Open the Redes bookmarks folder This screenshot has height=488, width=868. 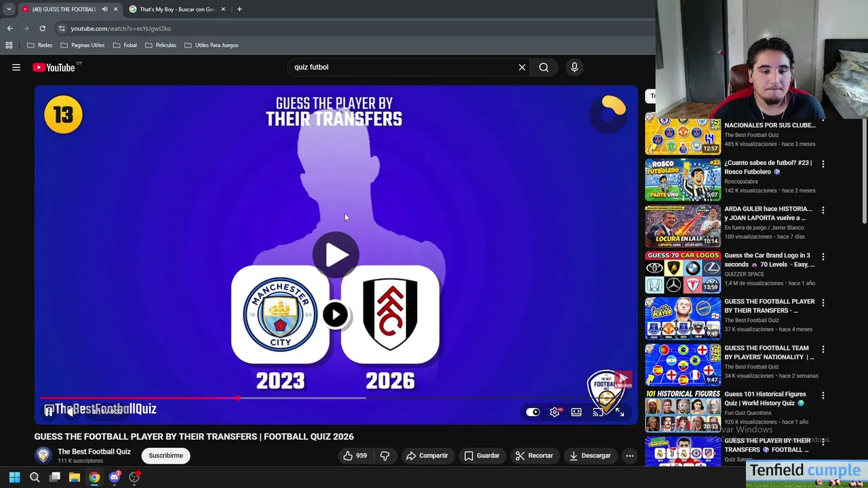coord(39,45)
